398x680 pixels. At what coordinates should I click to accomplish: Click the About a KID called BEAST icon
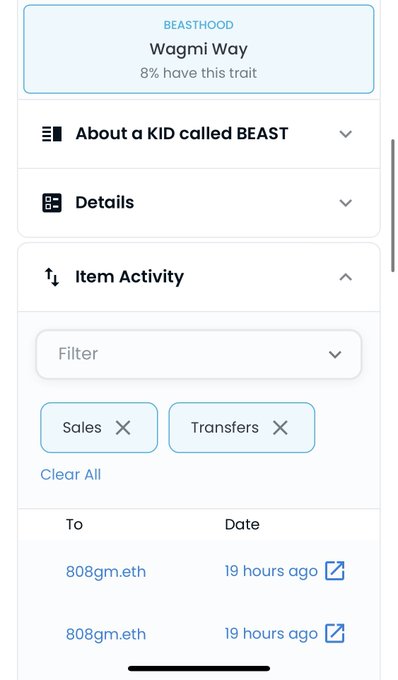[52, 134]
